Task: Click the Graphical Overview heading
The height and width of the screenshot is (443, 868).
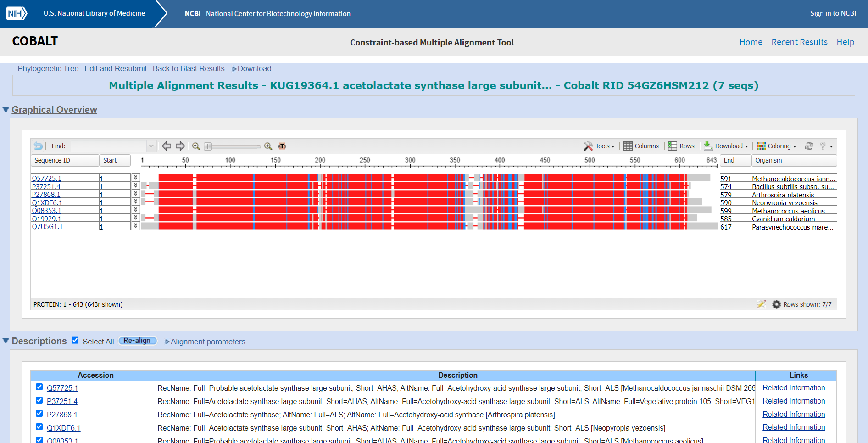Action: pos(54,110)
